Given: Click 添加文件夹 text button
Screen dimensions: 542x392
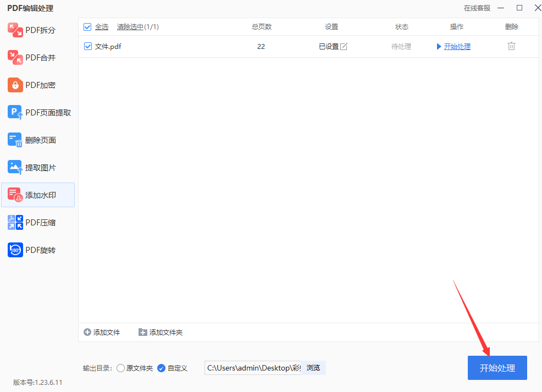Looking at the screenshot, I should tap(166, 332).
